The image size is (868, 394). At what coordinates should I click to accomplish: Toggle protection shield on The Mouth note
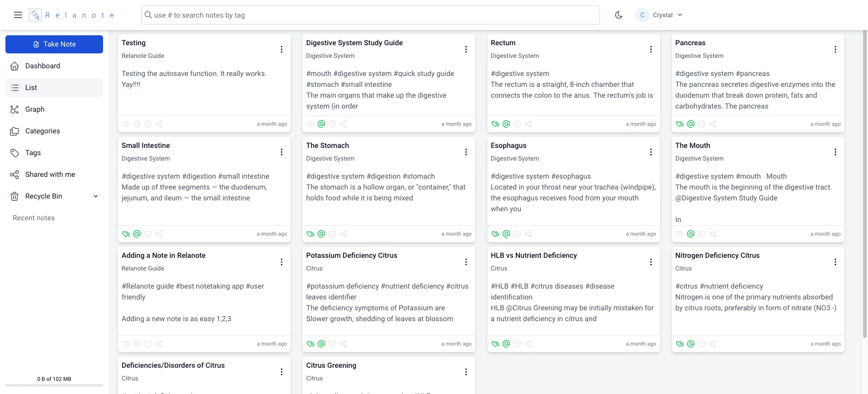point(702,234)
